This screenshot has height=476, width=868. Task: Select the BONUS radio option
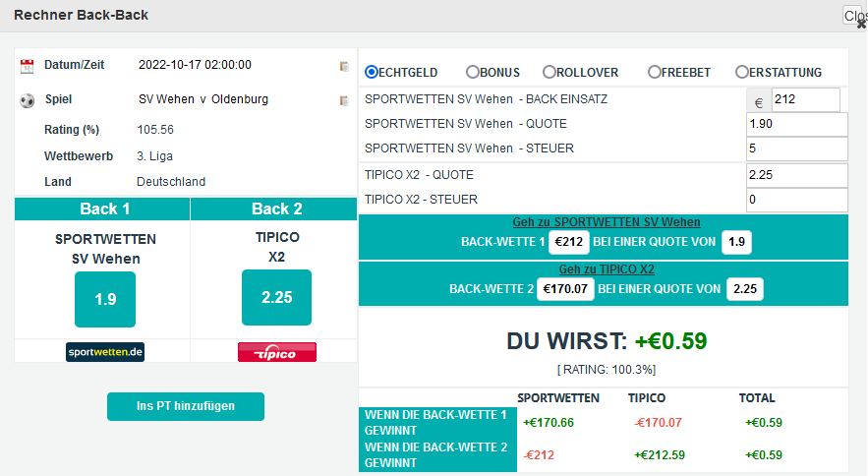point(472,72)
